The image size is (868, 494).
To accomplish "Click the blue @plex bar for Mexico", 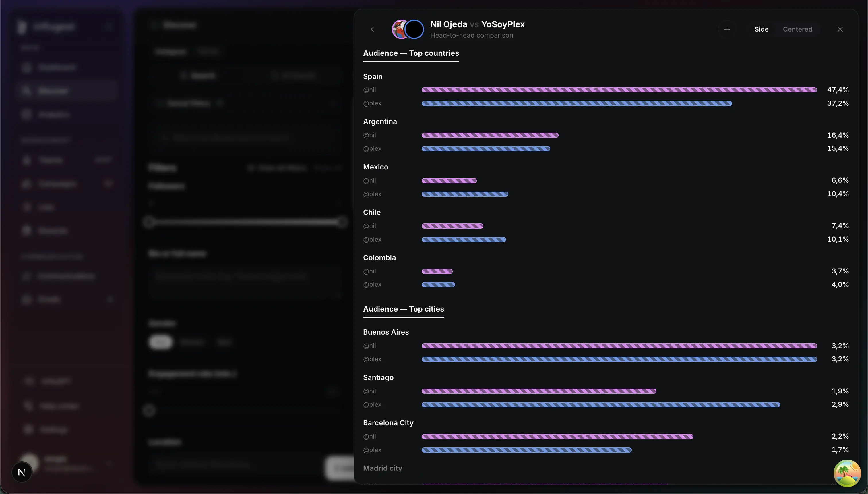I will (465, 194).
